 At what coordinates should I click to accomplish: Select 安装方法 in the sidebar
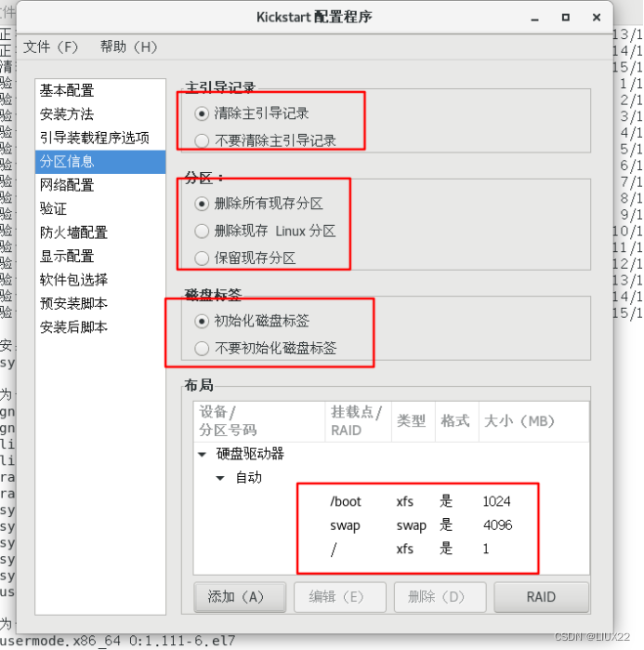[100, 114]
